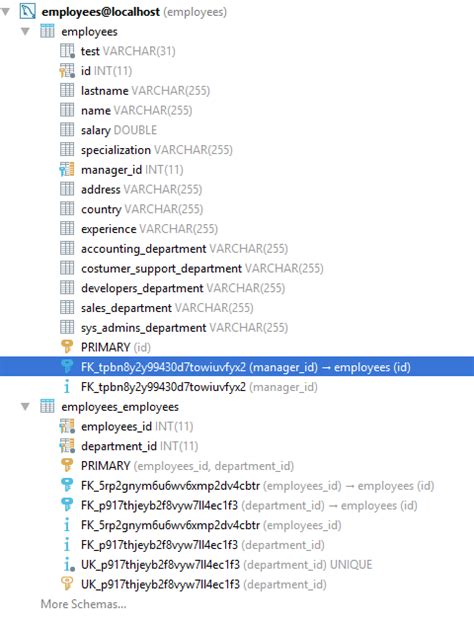Viewport: 474px width, 624px height.
Task: Select the id INT(11) column
Action: (107, 71)
